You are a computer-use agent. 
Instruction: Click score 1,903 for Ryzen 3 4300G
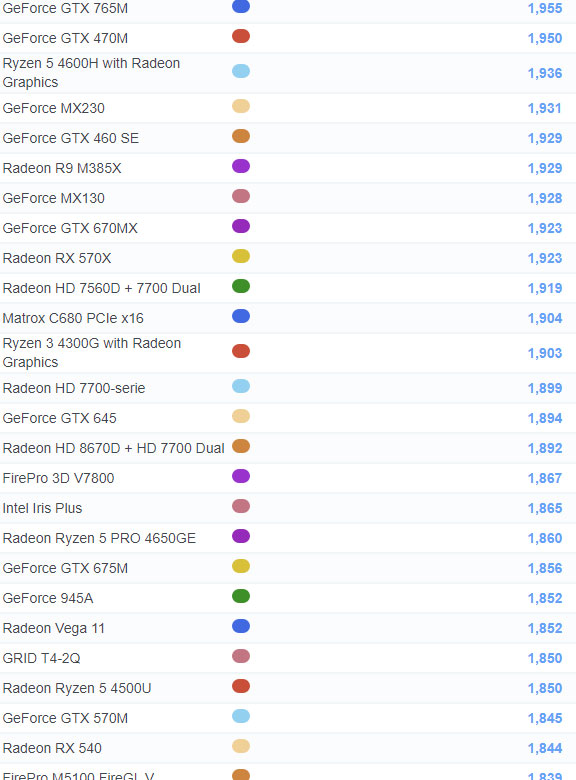click(x=545, y=353)
